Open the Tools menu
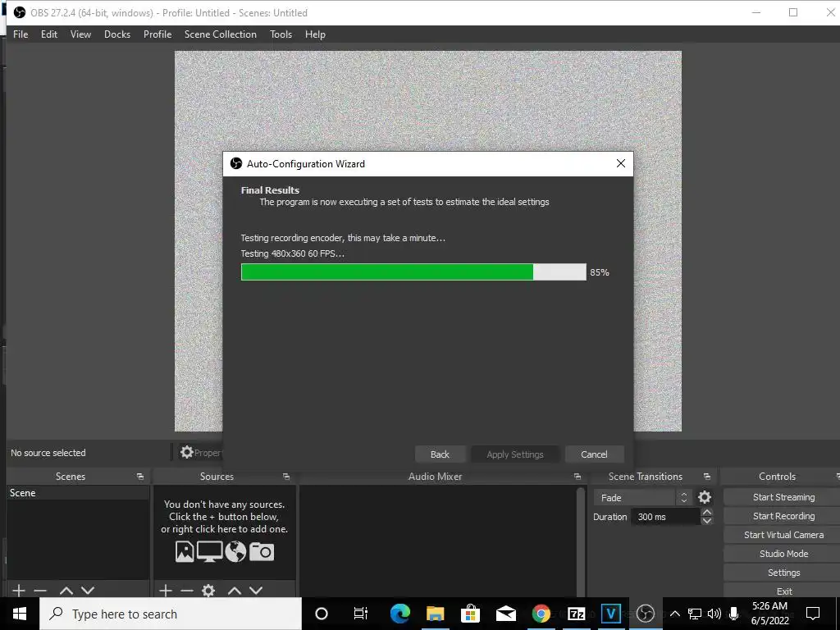 [281, 34]
